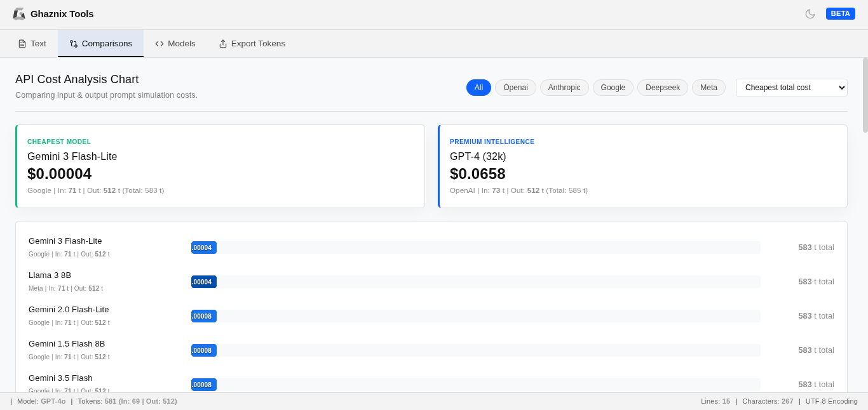868x410 pixels.
Task: Click the Gemini 2.0 Flash-Lite row name
Action: tap(69, 310)
